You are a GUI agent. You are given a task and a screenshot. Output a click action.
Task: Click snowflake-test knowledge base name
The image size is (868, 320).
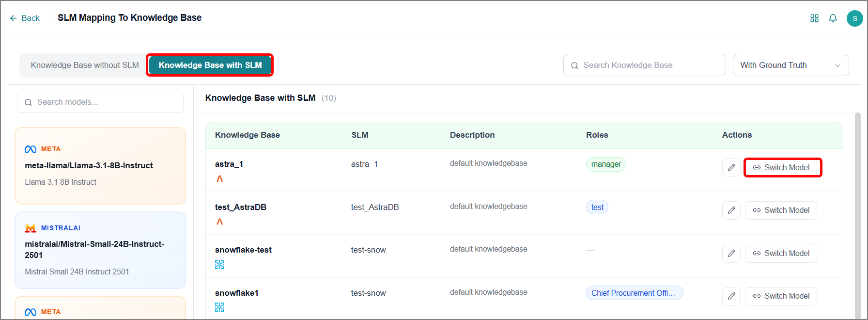coord(243,250)
